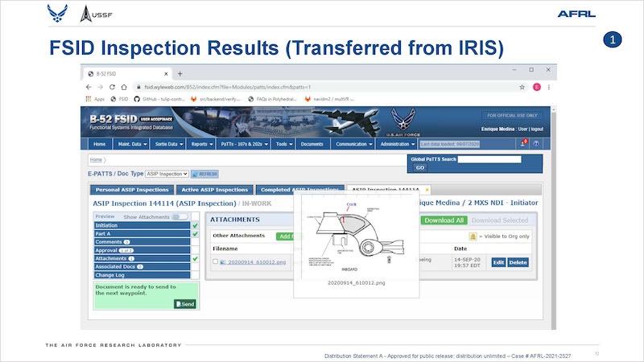The height and width of the screenshot is (362, 644).
Task: Bookmark this page with the star icon
Action: [x=522, y=87]
